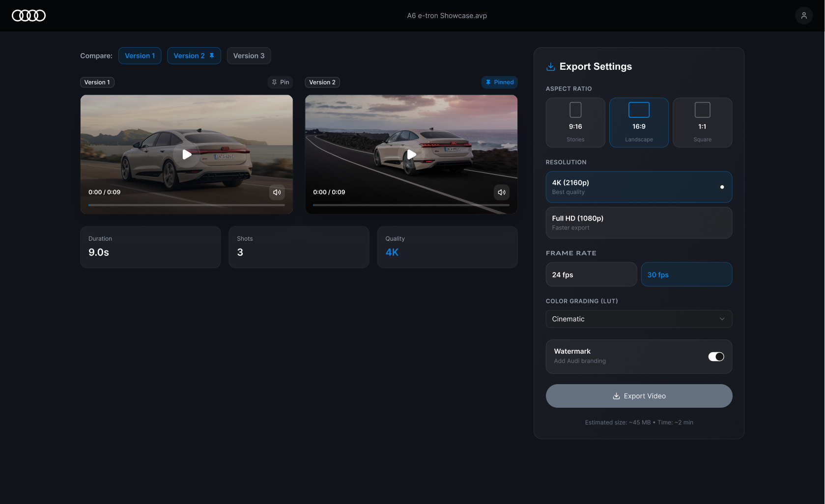Screen dimensions: 825x504
Task: Click the Duration 9.0s stat card
Action: click(x=150, y=247)
